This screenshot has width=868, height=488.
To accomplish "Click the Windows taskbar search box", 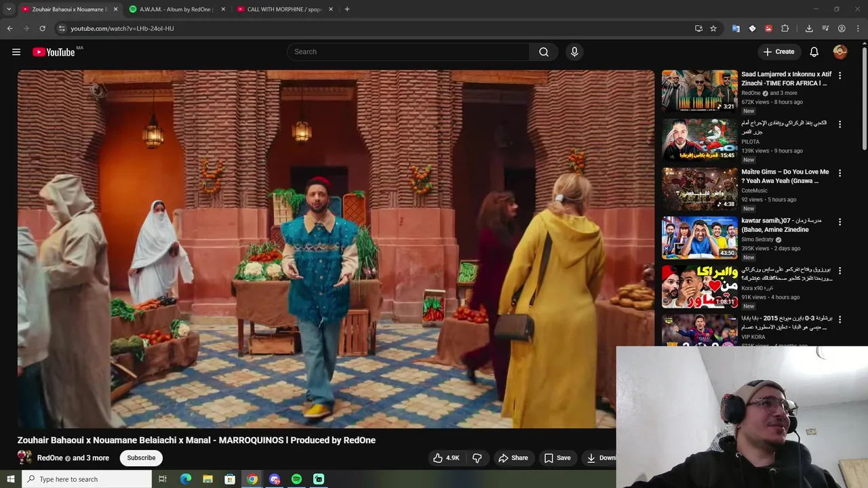I will point(86,479).
